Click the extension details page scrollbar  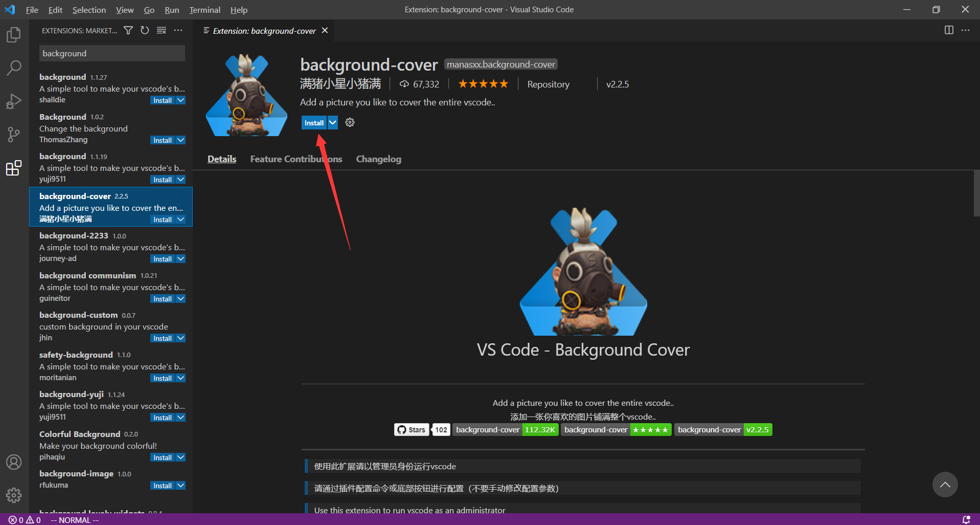[x=976, y=193]
